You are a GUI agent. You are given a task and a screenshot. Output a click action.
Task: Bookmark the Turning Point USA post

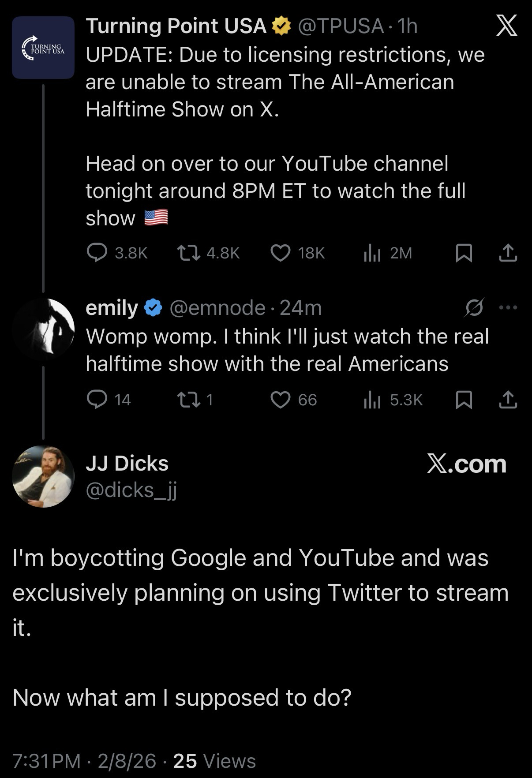464,253
